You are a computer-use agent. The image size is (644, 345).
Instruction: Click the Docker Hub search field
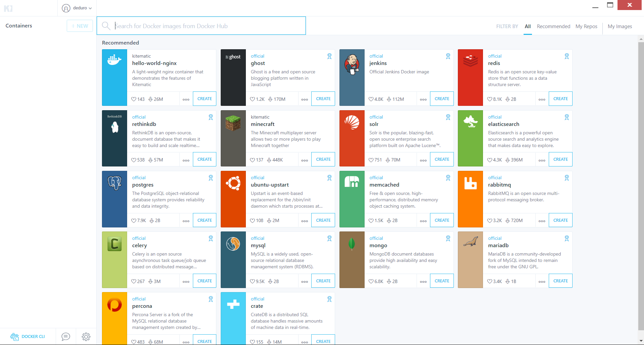click(201, 26)
